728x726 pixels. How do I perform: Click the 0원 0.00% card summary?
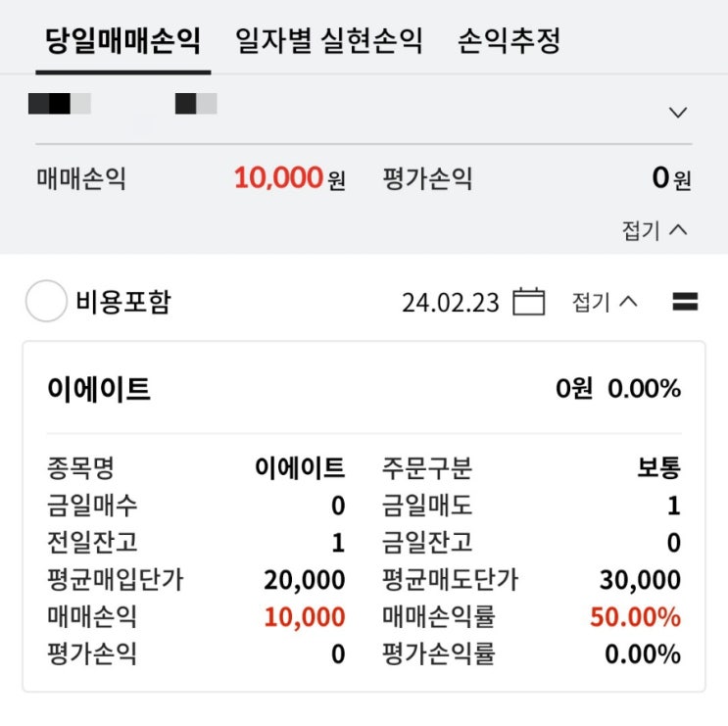click(617, 389)
